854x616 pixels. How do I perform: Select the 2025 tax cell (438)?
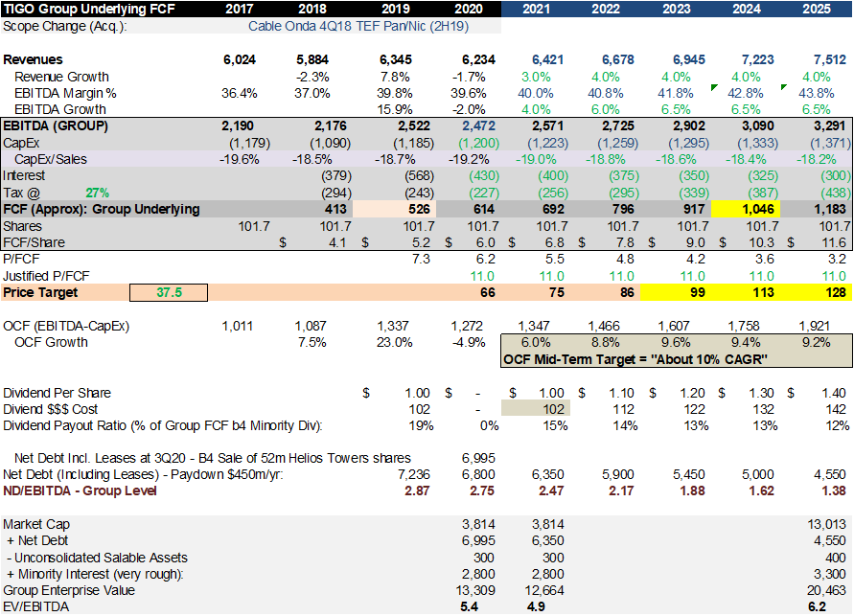pos(836,193)
